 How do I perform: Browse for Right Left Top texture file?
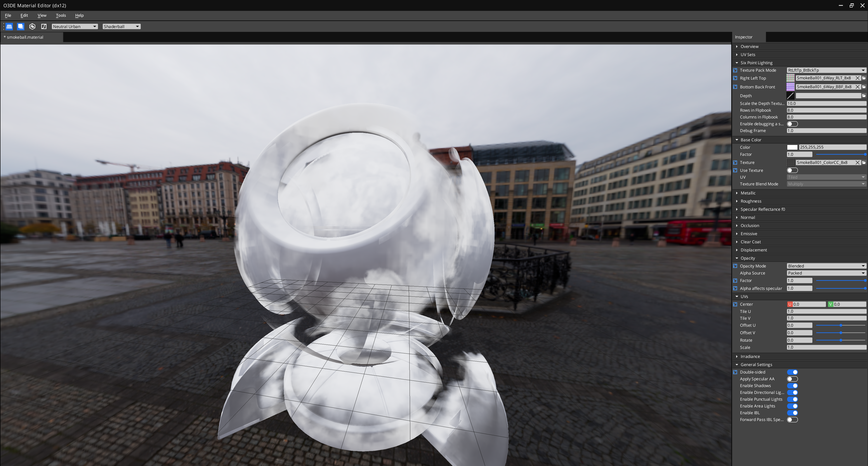864,78
